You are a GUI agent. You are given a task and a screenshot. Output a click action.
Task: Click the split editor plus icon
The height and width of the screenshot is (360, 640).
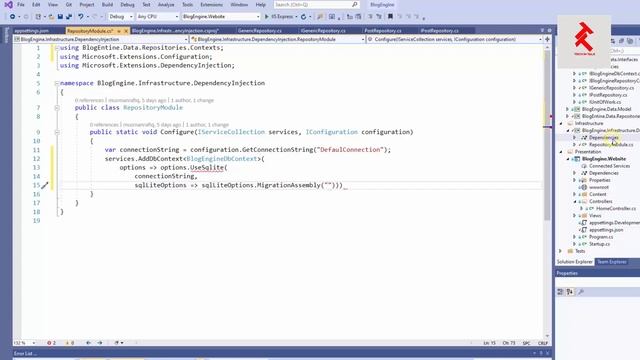pyautogui.click(x=547, y=39)
